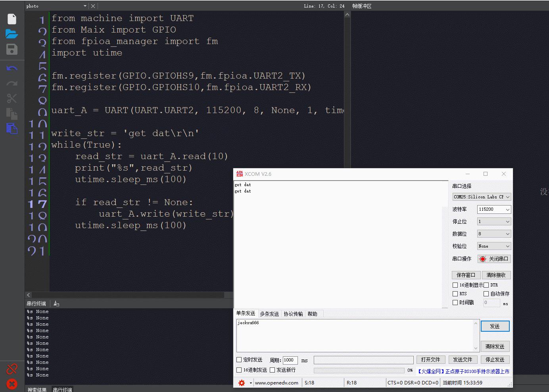549x392 pixels.
Task: Create a new file in the IDE
Action: click(12, 19)
